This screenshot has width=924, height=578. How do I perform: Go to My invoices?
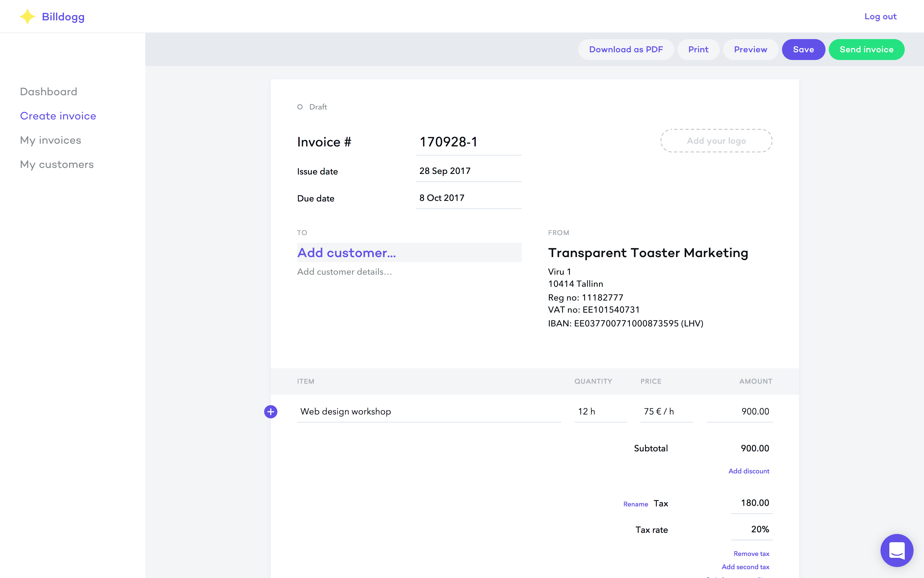click(x=50, y=140)
